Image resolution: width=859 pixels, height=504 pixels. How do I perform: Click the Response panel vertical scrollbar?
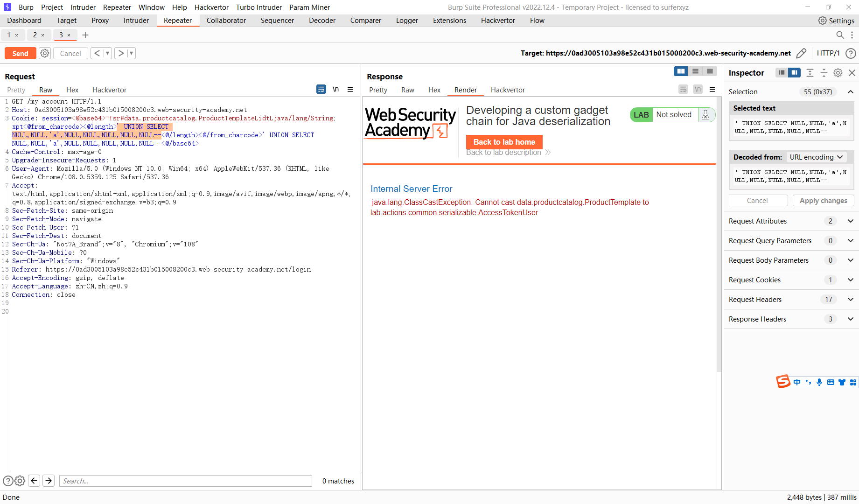pos(719,233)
